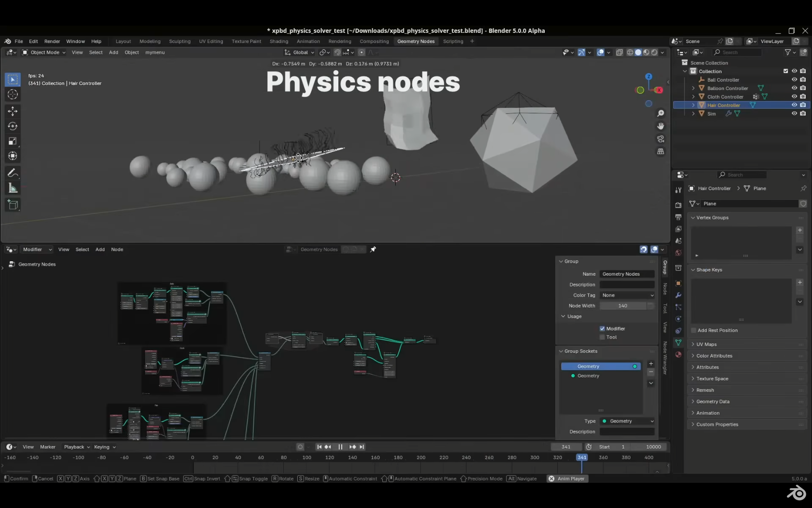Image resolution: width=812 pixels, height=508 pixels.
Task: Expand the Sim tree item
Action: coord(693,113)
